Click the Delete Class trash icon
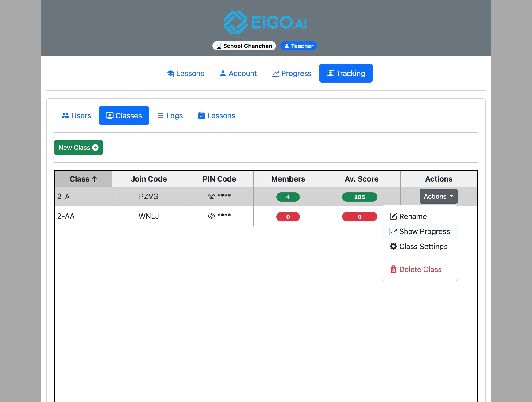 coord(393,269)
